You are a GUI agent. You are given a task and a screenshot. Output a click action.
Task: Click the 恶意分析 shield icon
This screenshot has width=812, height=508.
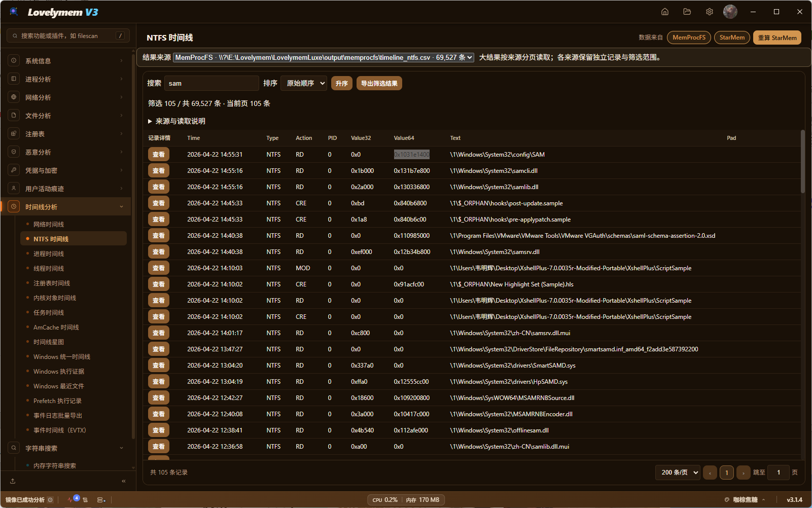(x=14, y=152)
